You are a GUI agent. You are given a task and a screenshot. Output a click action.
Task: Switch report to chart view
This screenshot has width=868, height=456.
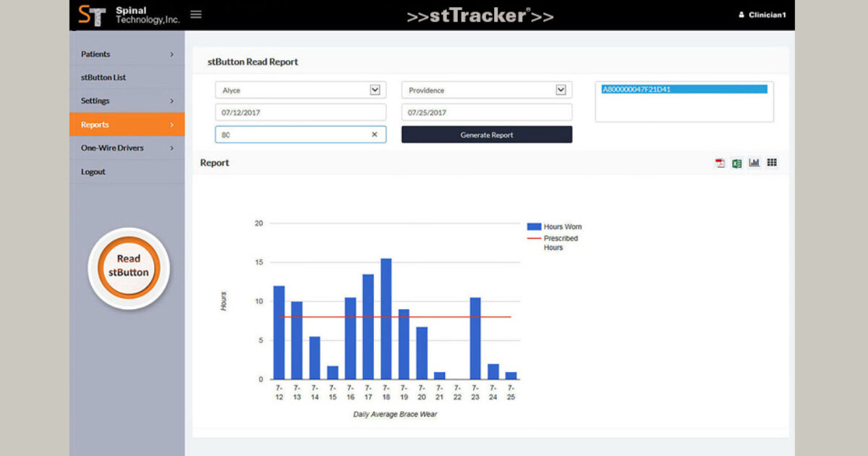point(754,163)
